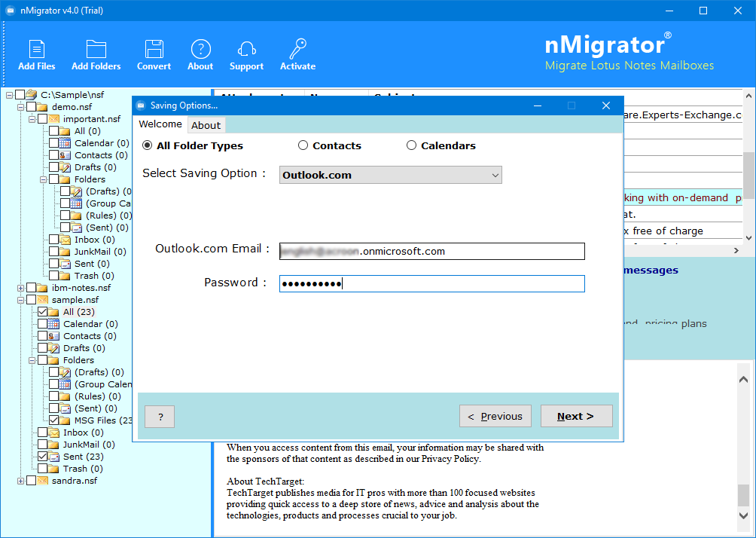Click the Outlook.com Email input field

[432, 251]
